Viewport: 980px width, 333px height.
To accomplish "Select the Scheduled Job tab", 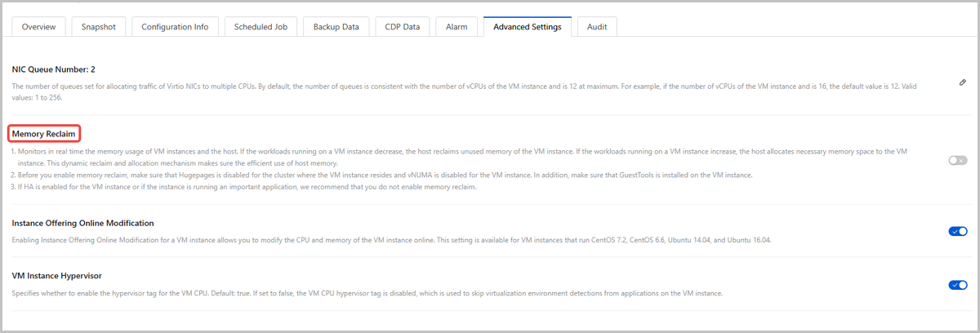I will click(x=260, y=27).
